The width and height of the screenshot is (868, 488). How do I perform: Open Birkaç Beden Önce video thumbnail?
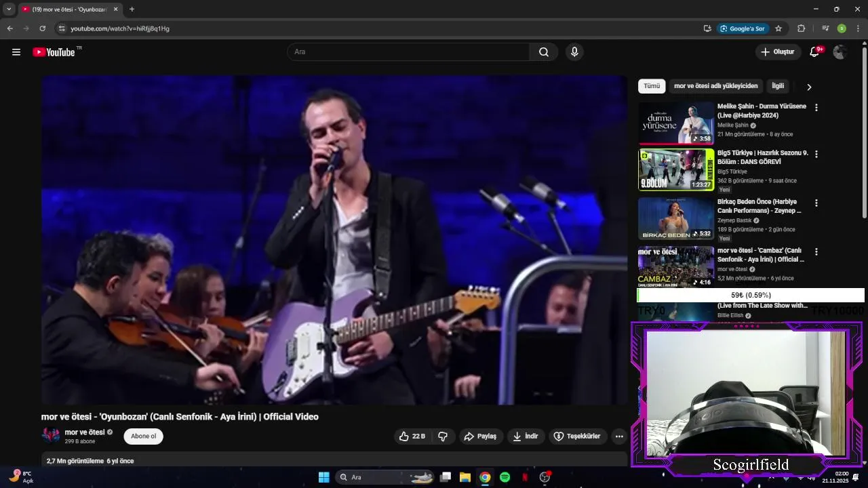(x=676, y=218)
